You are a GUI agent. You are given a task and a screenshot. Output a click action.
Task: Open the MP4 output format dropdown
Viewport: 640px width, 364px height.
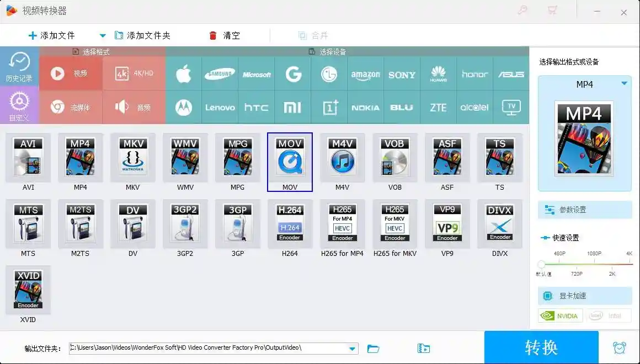(x=625, y=84)
